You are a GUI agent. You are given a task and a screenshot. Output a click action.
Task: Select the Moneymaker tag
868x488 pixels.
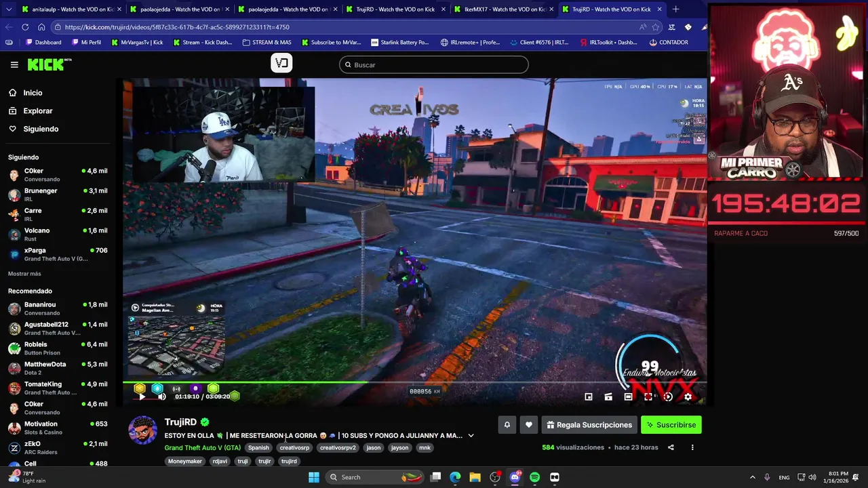(185, 461)
